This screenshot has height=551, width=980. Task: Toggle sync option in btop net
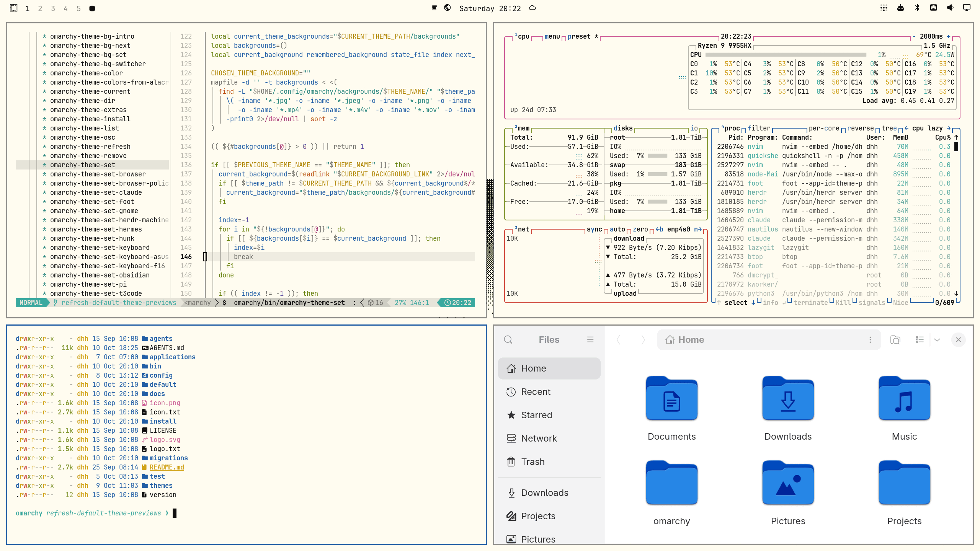[x=594, y=229]
